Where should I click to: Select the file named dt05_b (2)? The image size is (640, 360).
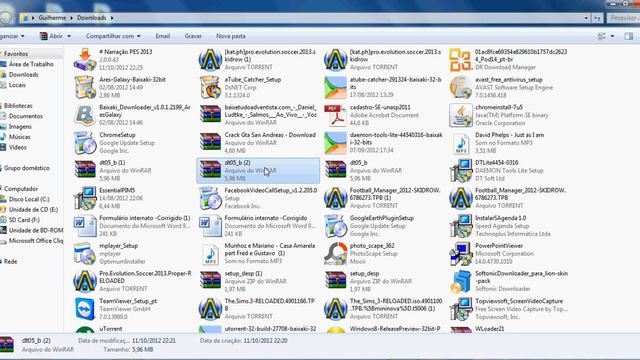tap(258, 170)
